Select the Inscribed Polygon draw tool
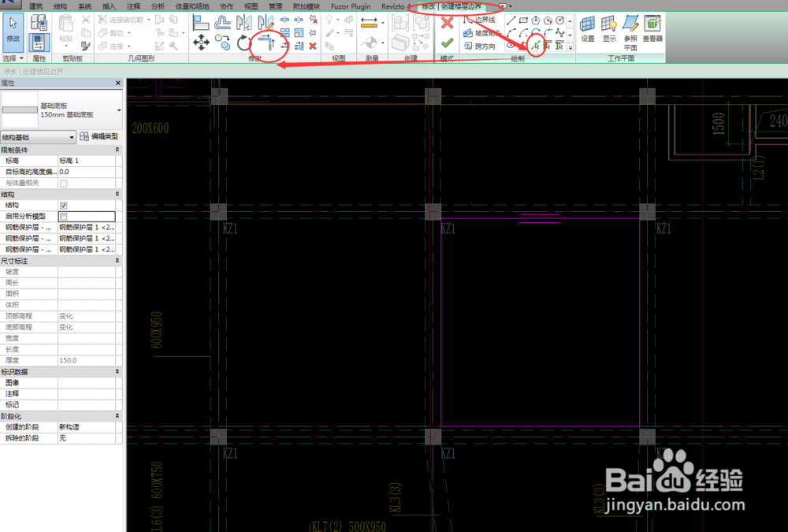This screenshot has width=788, height=532. (536, 20)
